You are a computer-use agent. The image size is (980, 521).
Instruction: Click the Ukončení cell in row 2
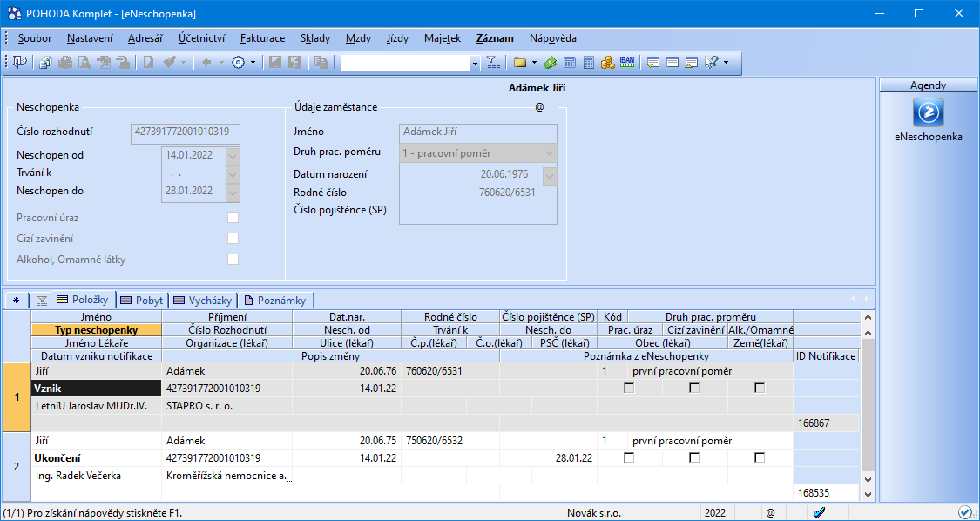point(96,457)
